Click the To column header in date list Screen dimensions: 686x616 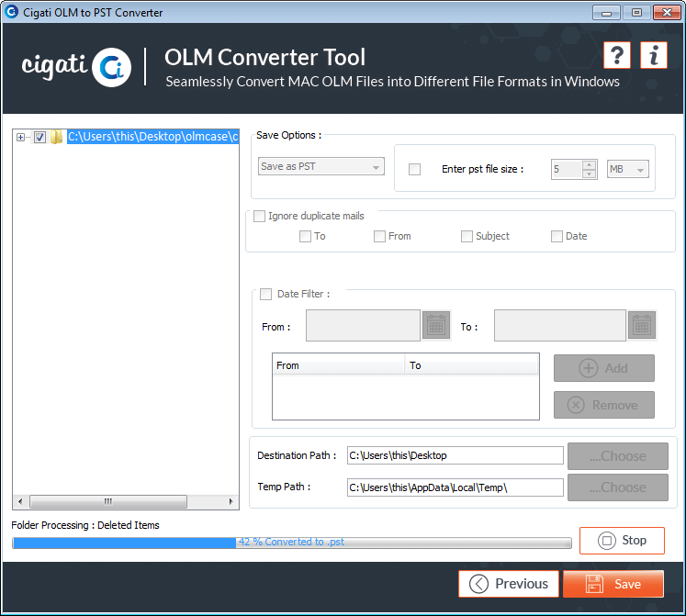click(472, 365)
